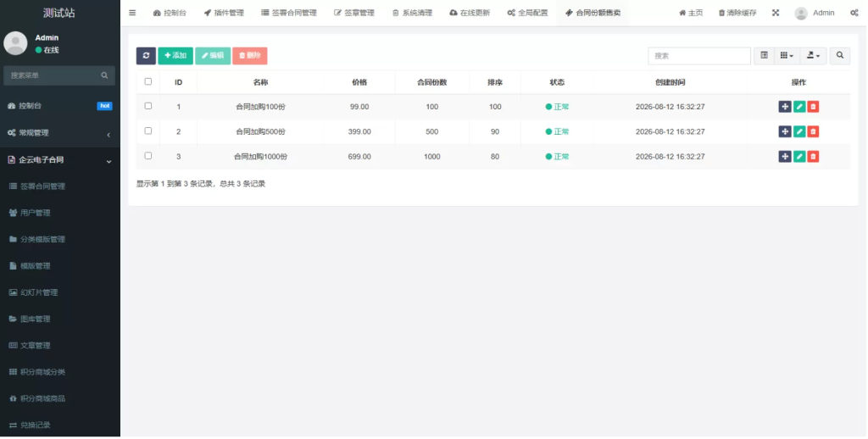Open sidebar 模版管理 item
The width and height of the screenshot is (868, 439).
60,266
